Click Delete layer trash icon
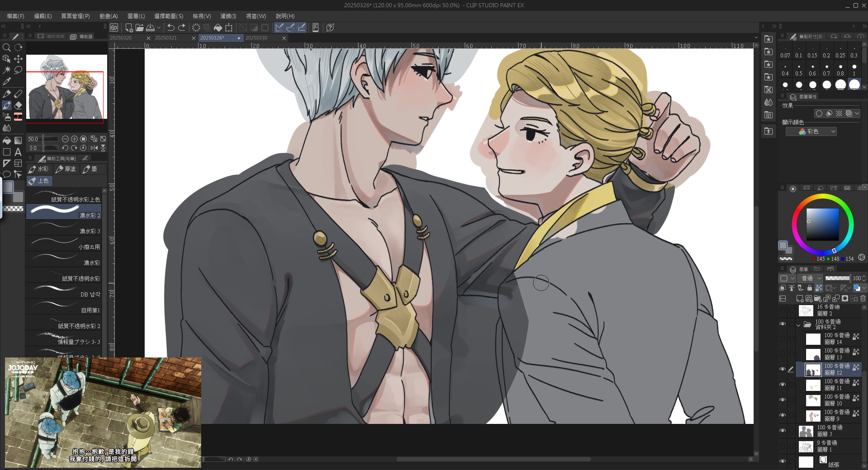This screenshot has height=470, width=868. tap(863, 299)
